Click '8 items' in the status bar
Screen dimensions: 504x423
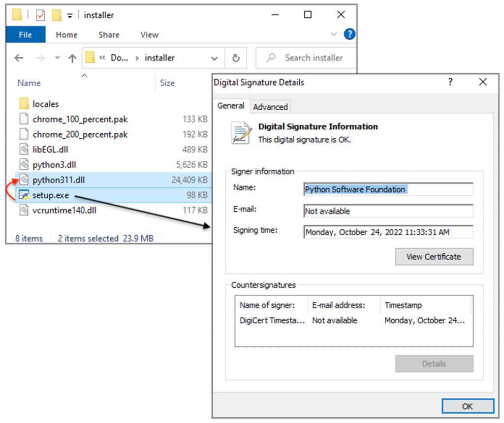tap(29, 239)
